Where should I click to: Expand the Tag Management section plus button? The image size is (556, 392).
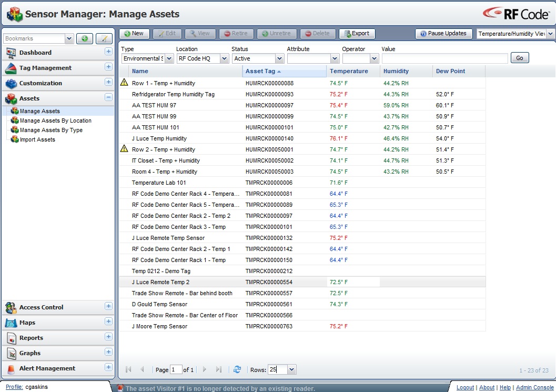108,67
